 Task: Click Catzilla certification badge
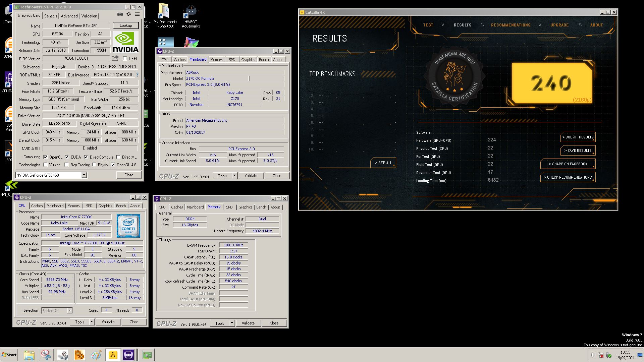click(x=454, y=77)
